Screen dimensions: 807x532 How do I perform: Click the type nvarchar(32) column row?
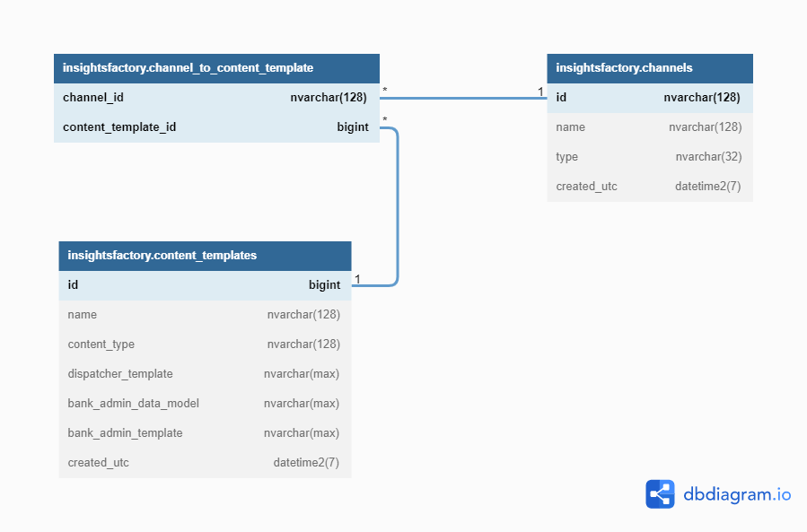click(x=649, y=157)
